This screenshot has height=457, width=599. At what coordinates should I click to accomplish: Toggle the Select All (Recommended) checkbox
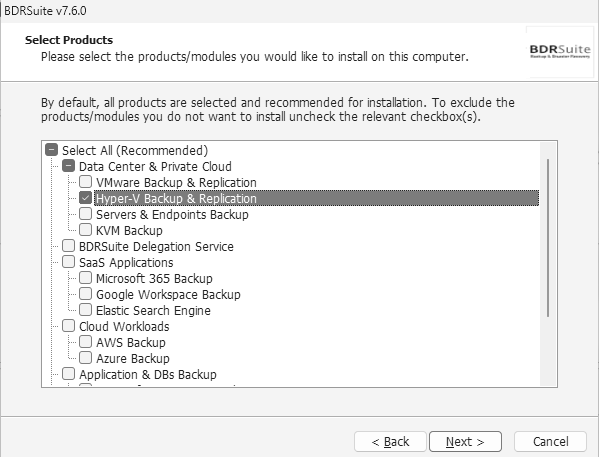[x=52, y=150]
